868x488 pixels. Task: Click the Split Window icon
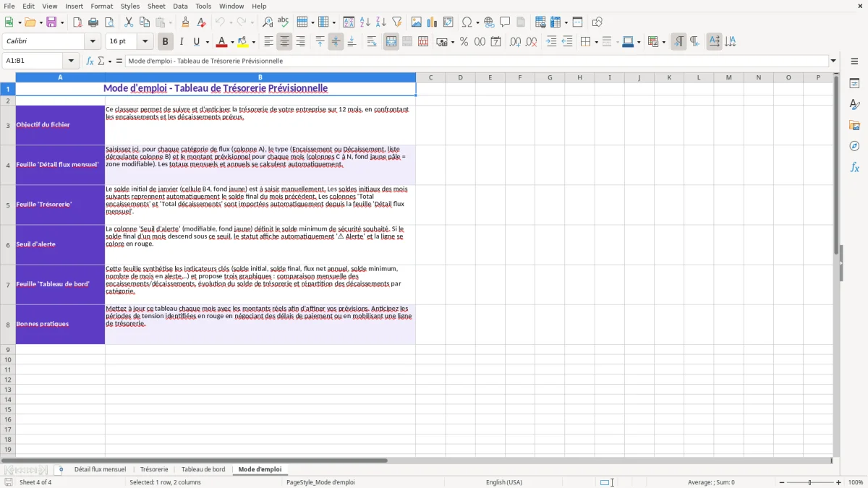point(577,22)
